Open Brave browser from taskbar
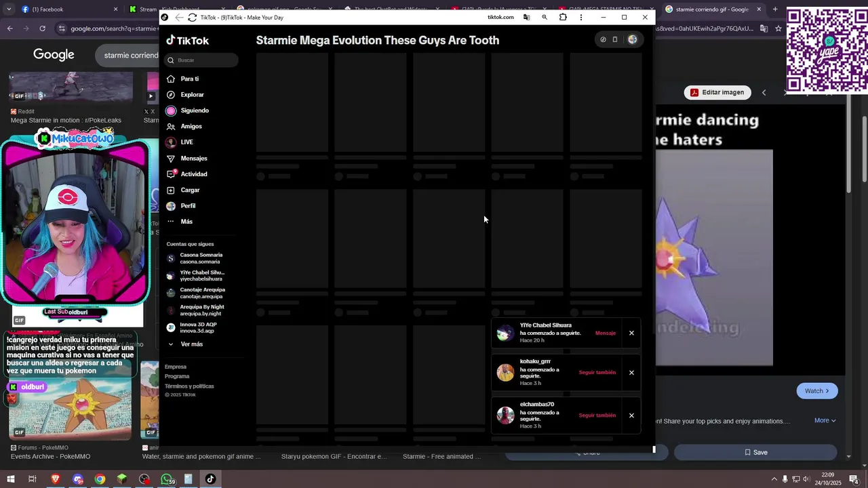Image resolution: width=868 pixels, height=488 pixels. point(56,479)
